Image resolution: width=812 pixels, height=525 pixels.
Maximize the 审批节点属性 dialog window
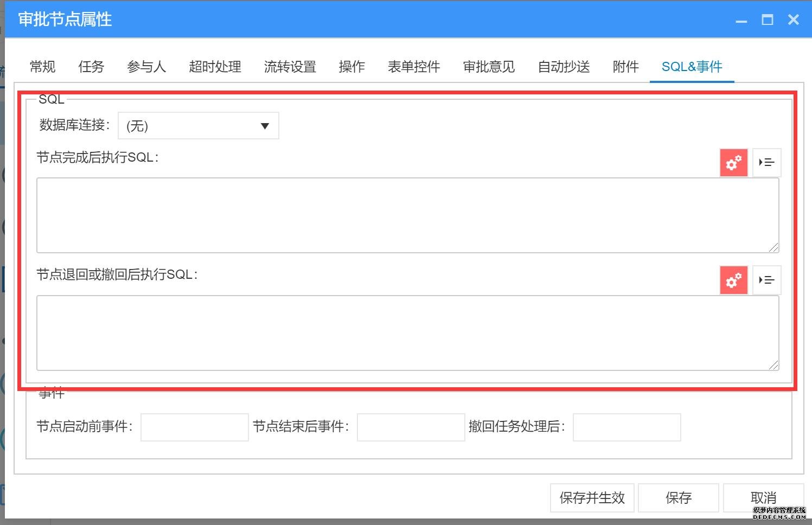click(767, 20)
